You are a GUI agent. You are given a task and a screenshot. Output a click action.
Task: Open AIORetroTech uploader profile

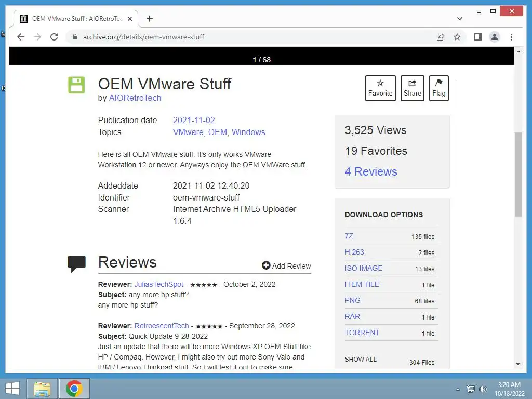click(135, 98)
